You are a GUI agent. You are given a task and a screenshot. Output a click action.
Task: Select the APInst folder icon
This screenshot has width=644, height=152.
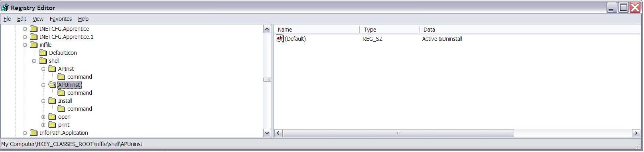coord(52,69)
